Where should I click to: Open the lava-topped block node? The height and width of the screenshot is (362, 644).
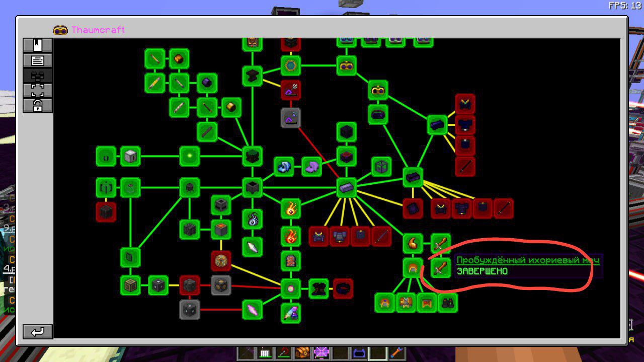coord(221,230)
